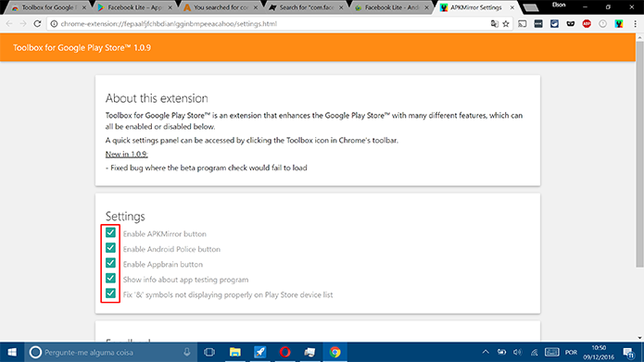Click the address bar URL field
Viewport: 644px width, 362px height.
tap(271, 24)
